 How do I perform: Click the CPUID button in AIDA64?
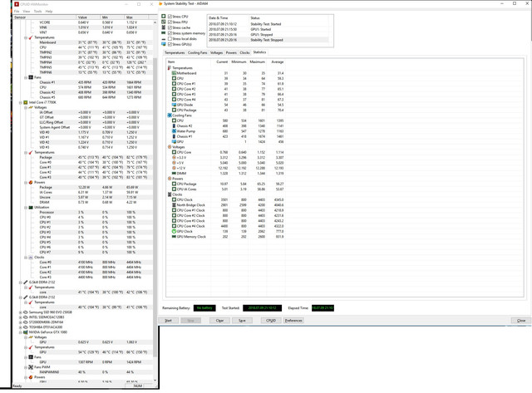[271, 321]
